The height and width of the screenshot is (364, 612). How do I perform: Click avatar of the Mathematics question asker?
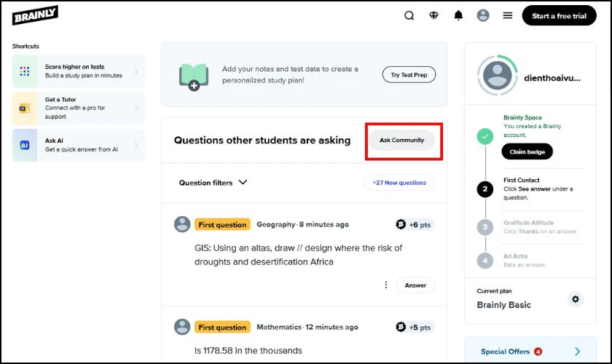click(x=182, y=327)
